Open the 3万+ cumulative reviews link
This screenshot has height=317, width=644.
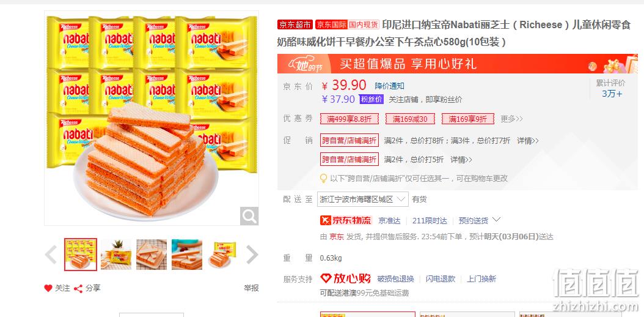(612, 94)
